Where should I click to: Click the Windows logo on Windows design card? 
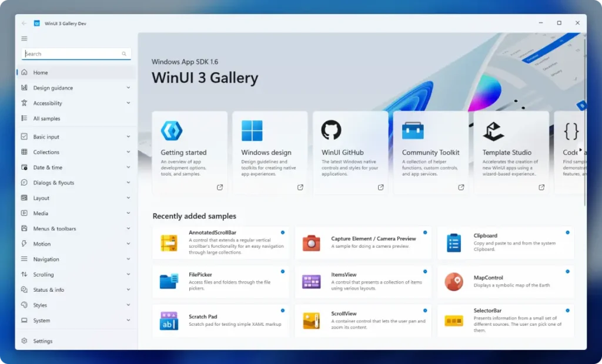[252, 130]
